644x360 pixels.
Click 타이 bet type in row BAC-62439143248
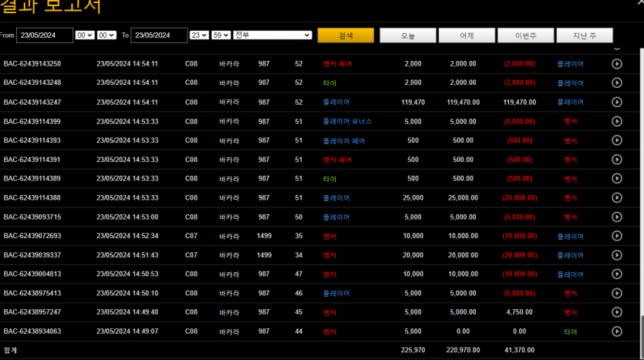tap(329, 83)
